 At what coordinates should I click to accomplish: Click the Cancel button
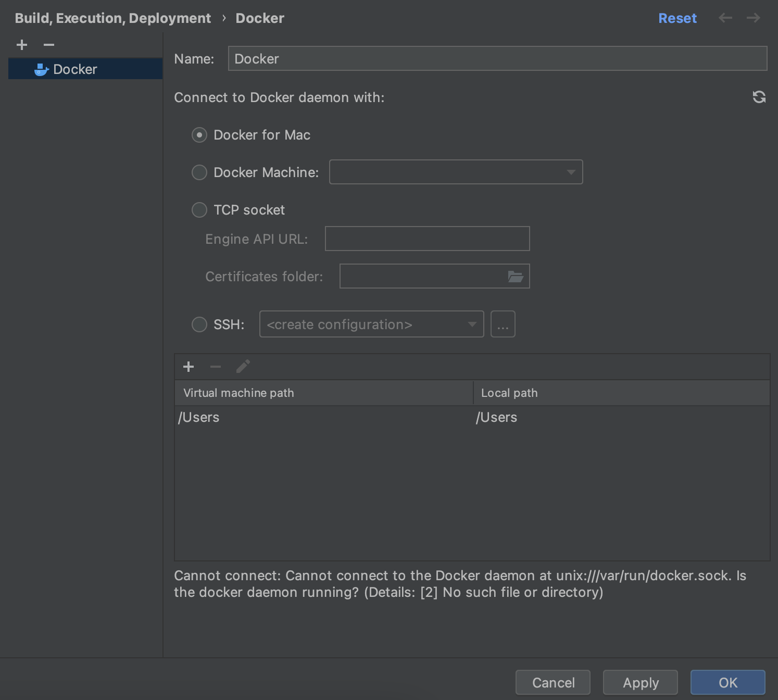coord(553,682)
